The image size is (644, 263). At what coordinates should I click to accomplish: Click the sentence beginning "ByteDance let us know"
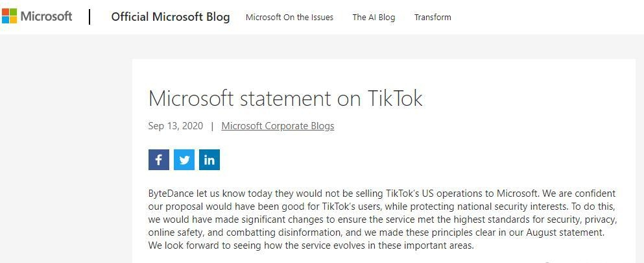(x=259, y=194)
